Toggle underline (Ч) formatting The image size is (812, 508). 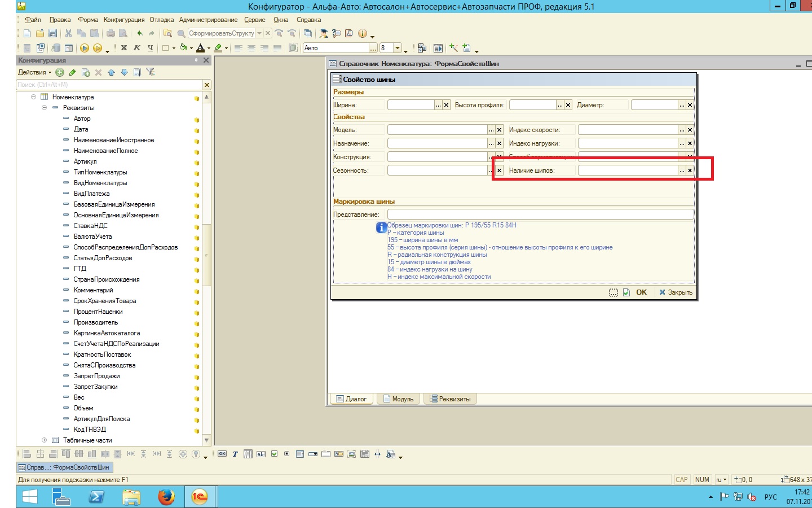pos(150,48)
